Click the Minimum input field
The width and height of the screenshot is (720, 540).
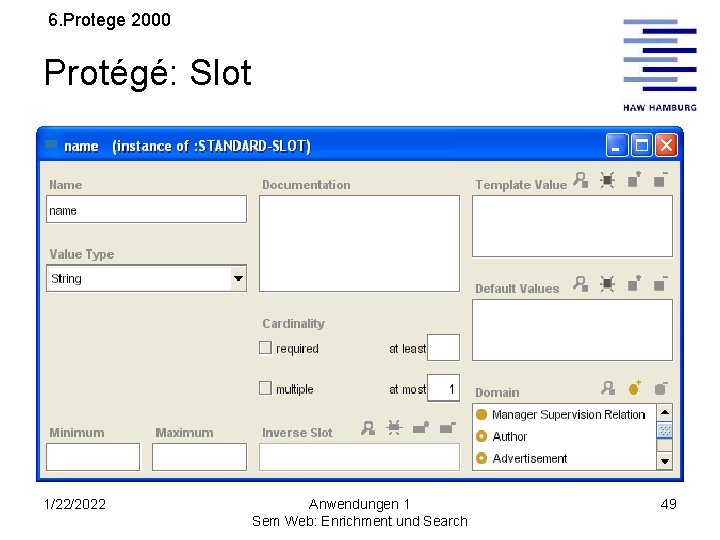pos(93,457)
